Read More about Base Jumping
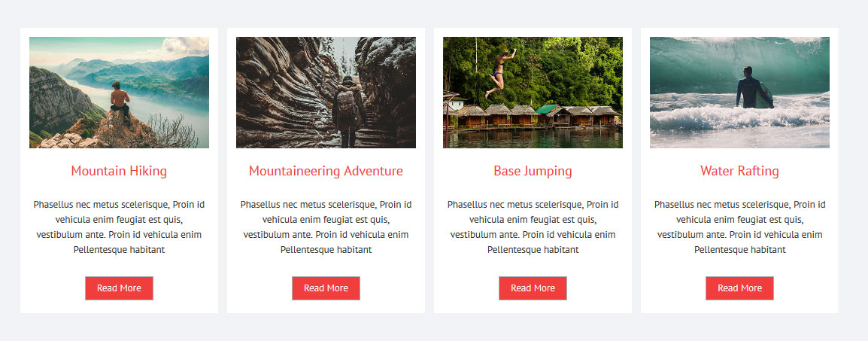 533,288
